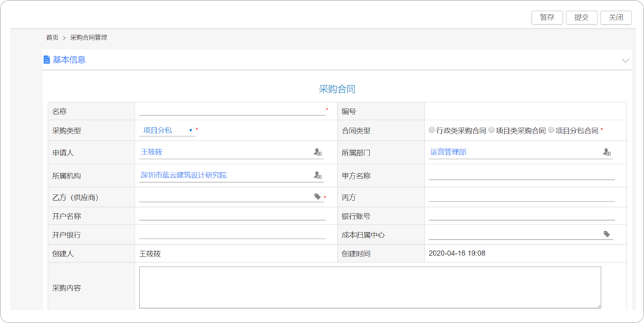644x323 pixels.
Task: Click the tag icon in 乙方（供应商） field
Action: 317,197
